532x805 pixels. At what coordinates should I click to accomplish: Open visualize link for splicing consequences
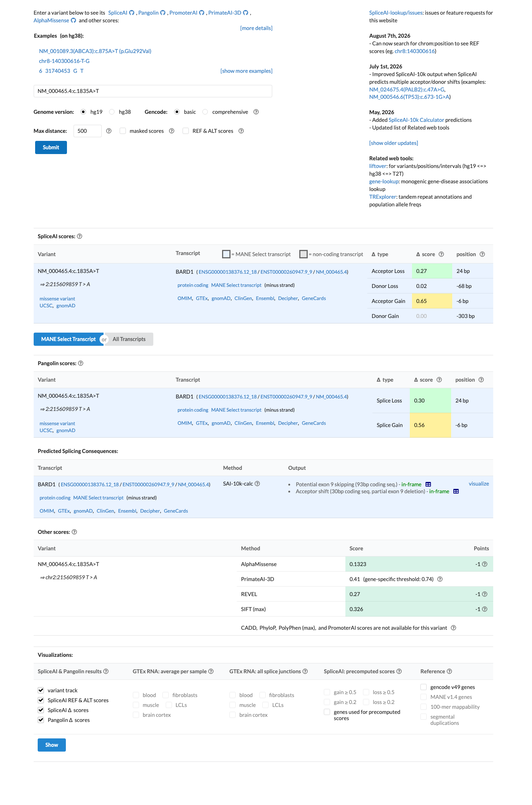(x=479, y=484)
